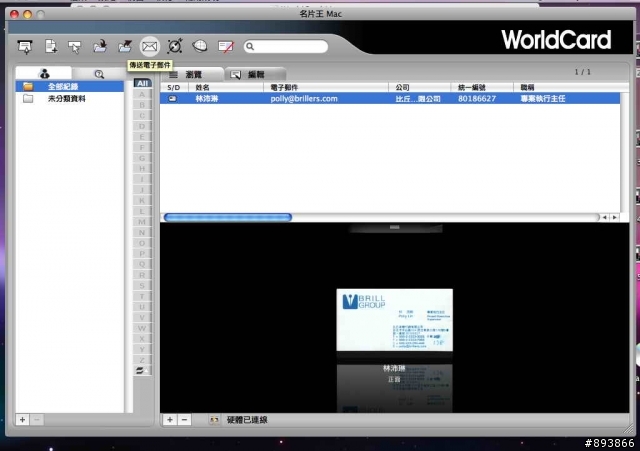Click the export folder icon with up arrow
The width and height of the screenshot is (640, 451).
point(125,46)
